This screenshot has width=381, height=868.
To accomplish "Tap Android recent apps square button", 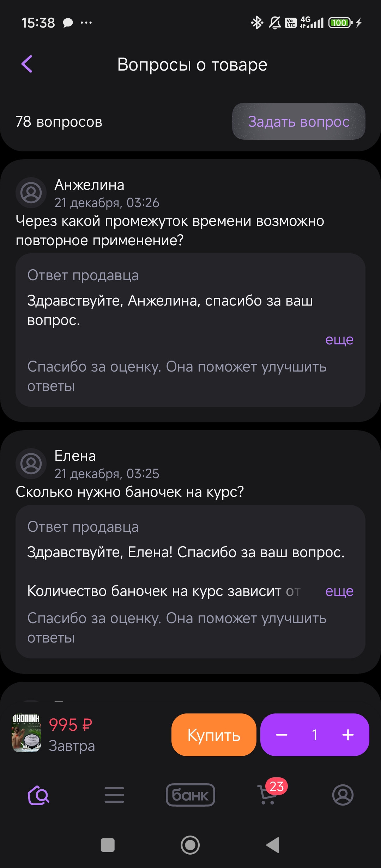I will 108,845.
